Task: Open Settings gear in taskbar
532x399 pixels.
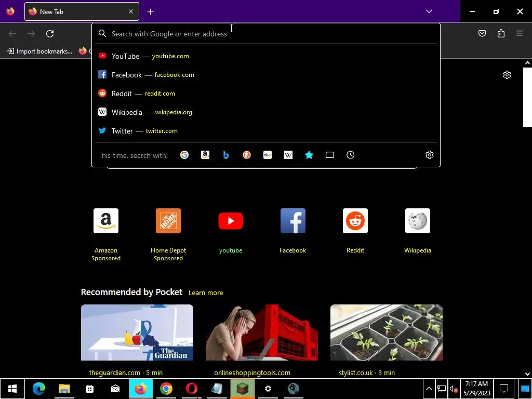Action: click(x=268, y=389)
